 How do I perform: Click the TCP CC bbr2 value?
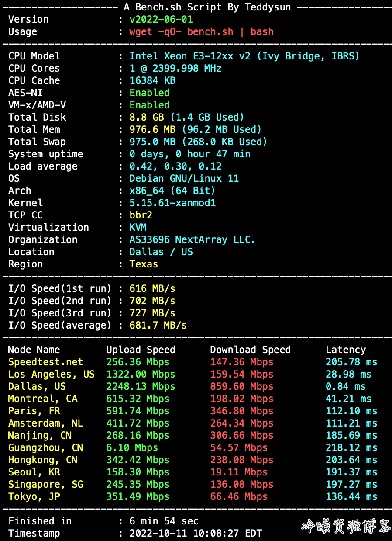click(x=141, y=215)
